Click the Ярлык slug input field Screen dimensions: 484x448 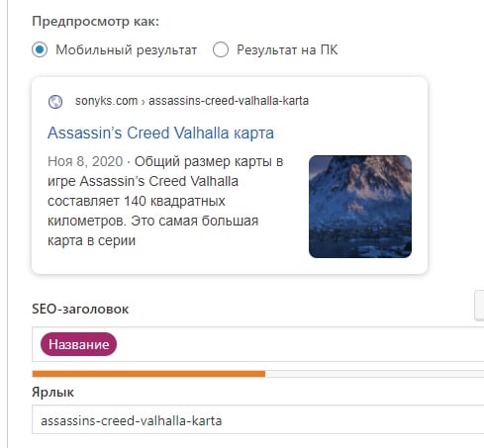point(258,419)
